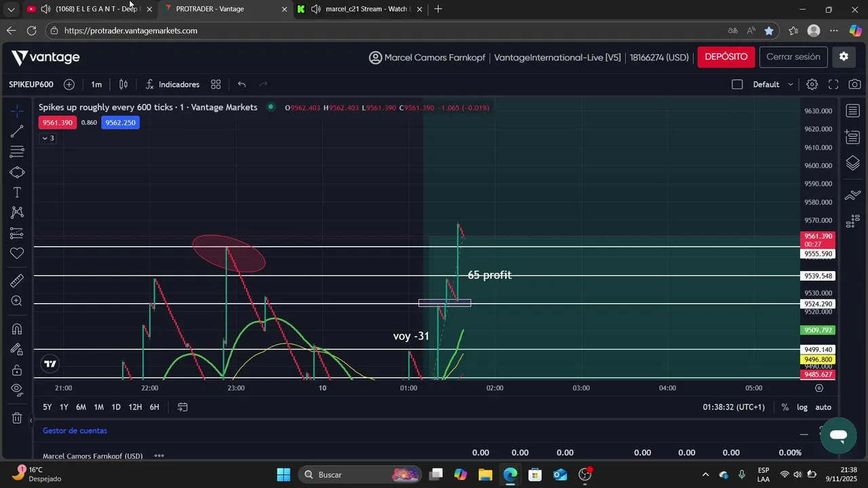Set the chart range to 1M

coord(99,407)
